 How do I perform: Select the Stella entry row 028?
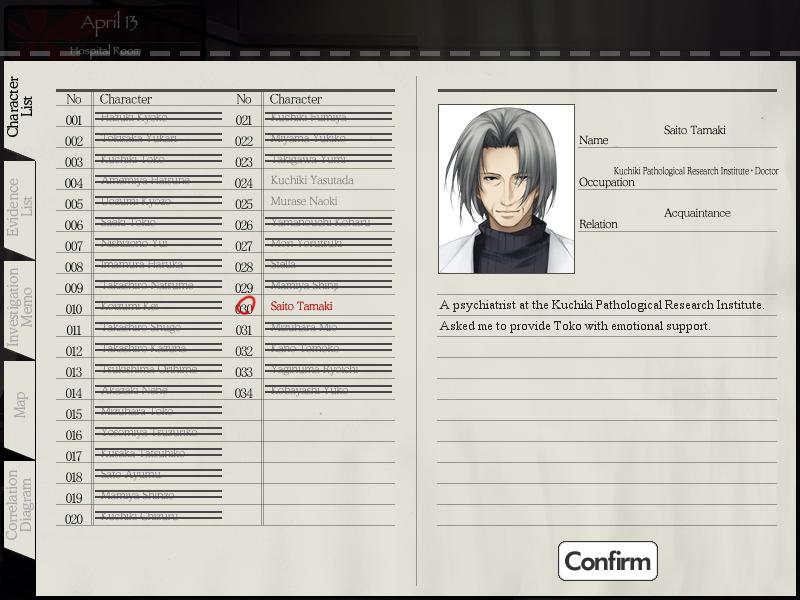(x=329, y=264)
